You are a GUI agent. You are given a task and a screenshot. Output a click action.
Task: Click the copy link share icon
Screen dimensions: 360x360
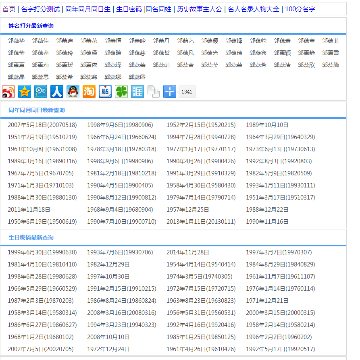153,91
